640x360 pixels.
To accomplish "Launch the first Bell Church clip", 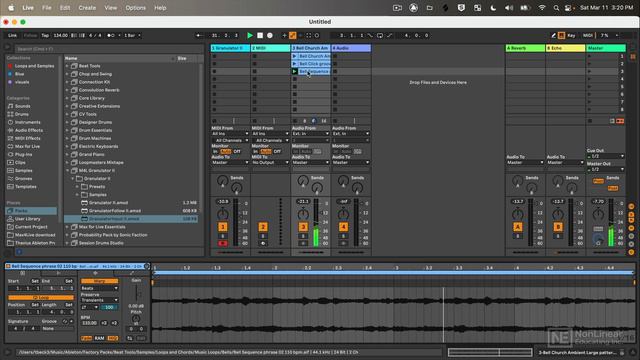I will (294, 56).
